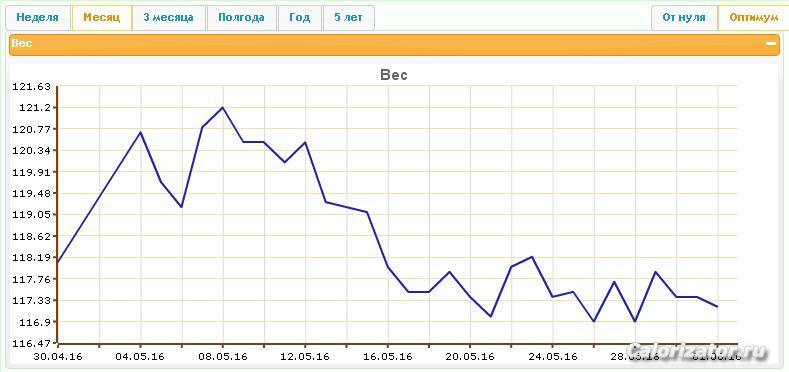Click the 24.05.16 x-axis date label

[552, 357]
